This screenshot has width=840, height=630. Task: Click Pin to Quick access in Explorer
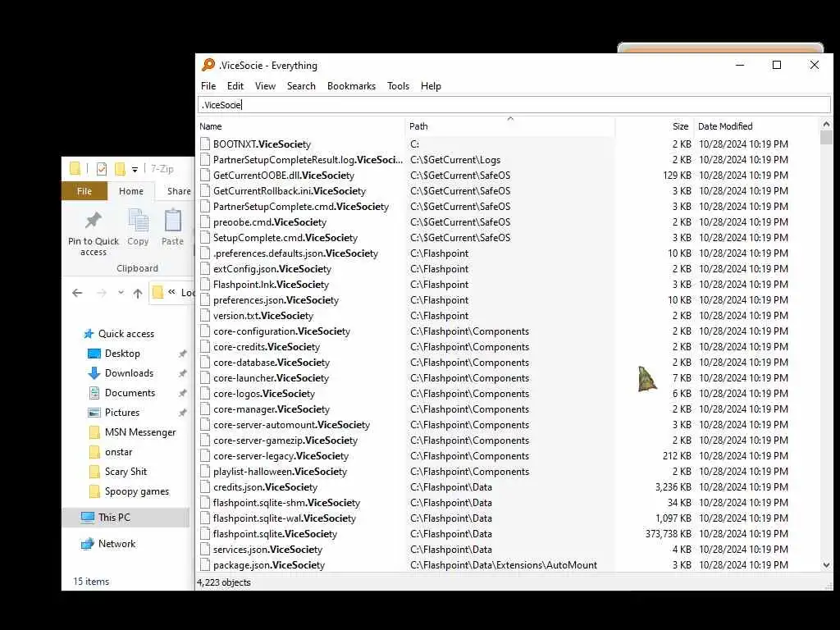94,233
